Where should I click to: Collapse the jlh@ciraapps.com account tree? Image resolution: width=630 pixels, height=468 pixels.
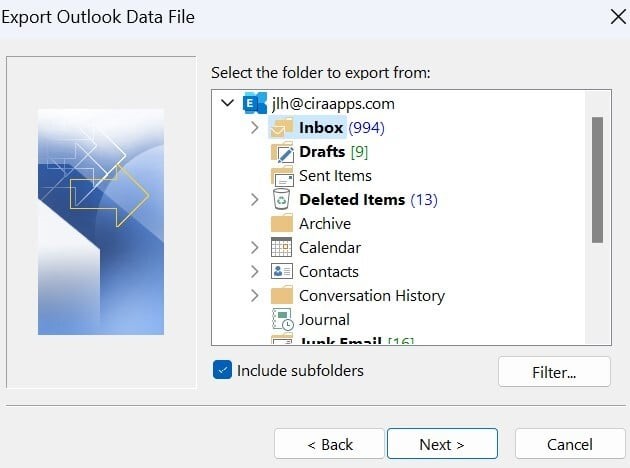[x=227, y=103]
